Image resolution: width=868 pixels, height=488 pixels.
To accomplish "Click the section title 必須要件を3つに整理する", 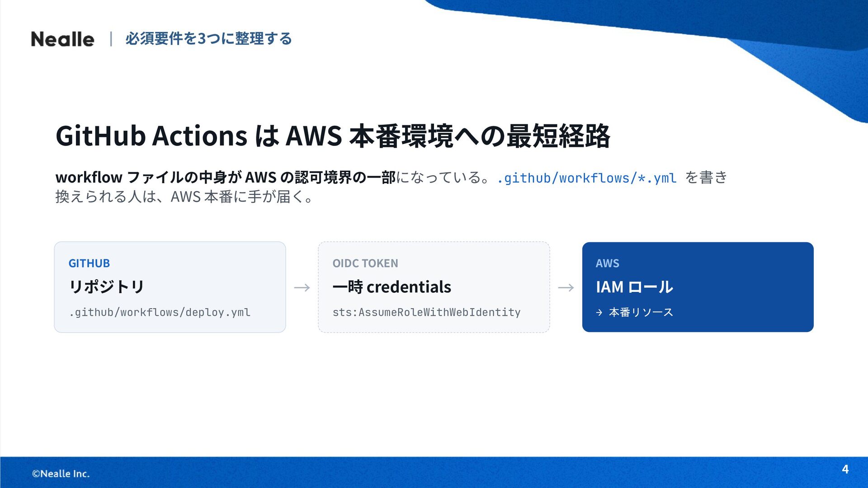I will point(209,39).
